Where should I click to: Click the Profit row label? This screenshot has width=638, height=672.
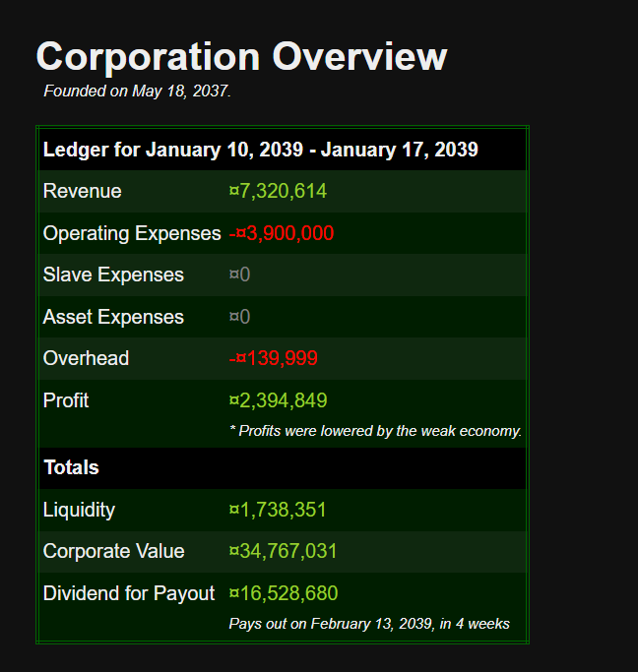pyautogui.click(x=66, y=400)
